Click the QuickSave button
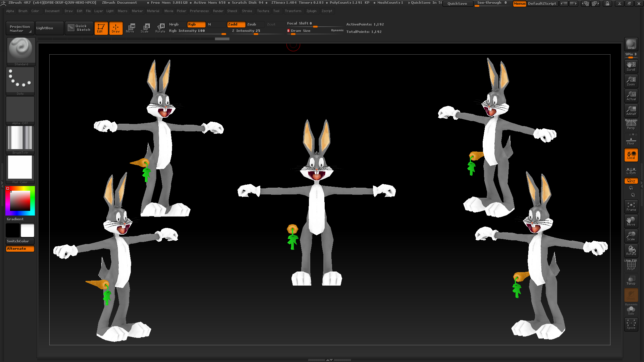 coord(458,4)
